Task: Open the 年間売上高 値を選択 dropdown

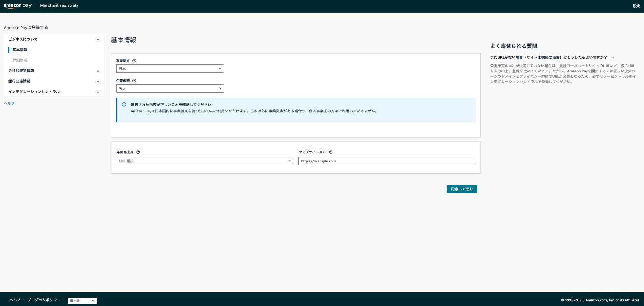Action: pos(205,161)
